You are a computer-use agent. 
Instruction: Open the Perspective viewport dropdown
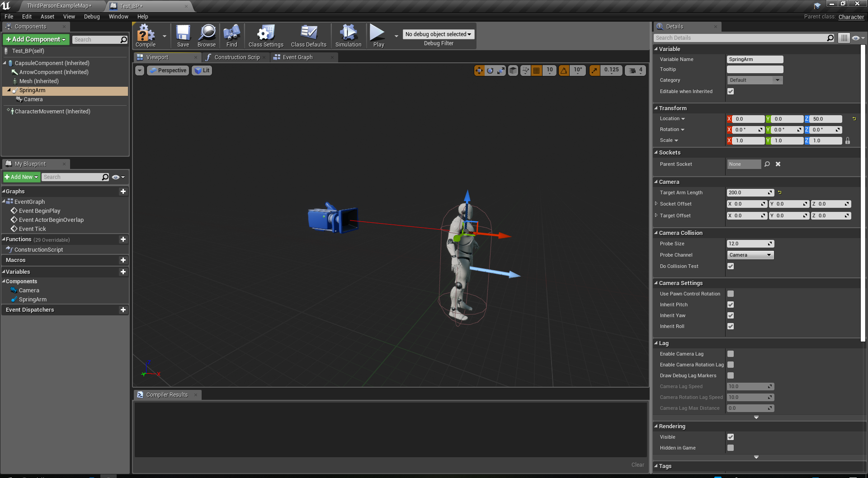[x=168, y=70]
